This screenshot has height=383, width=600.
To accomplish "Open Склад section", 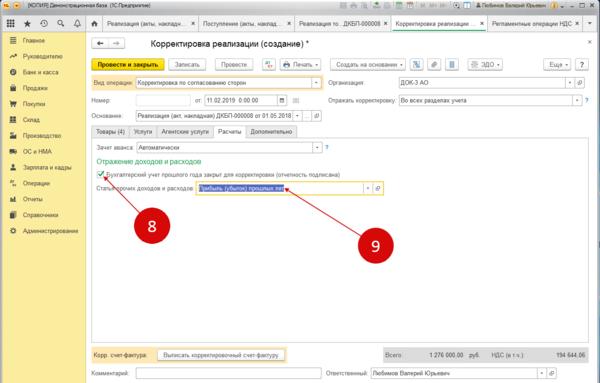I will [31, 120].
